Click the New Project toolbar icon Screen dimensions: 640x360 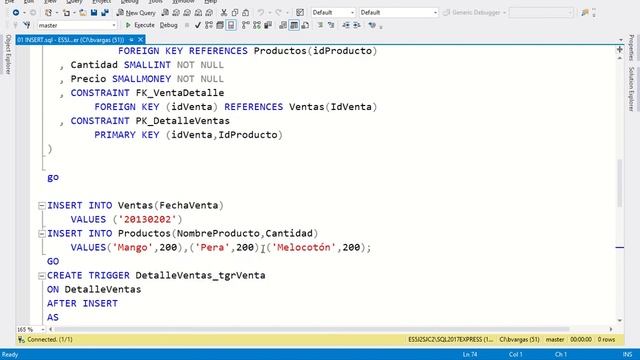[48, 13]
